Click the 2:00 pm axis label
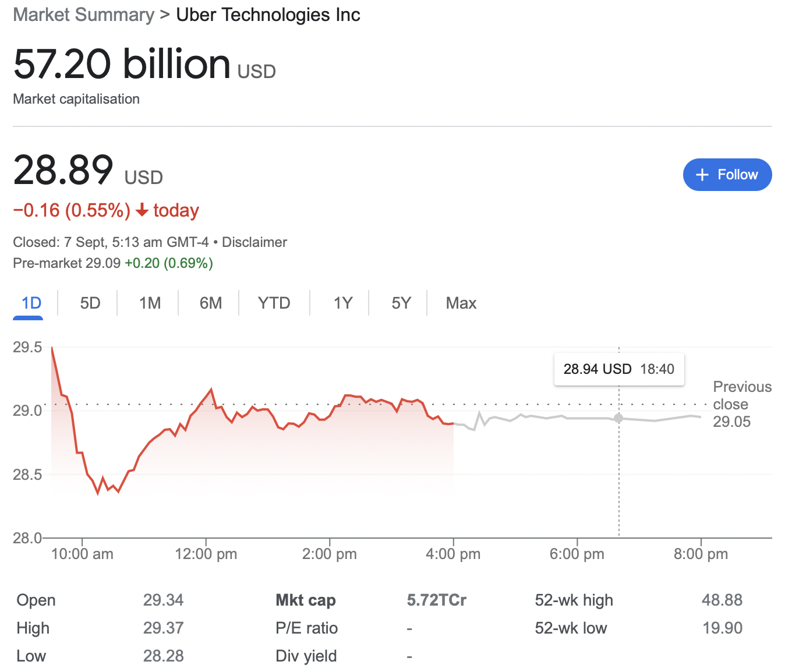The width and height of the screenshot is (785, 672). 330,554
